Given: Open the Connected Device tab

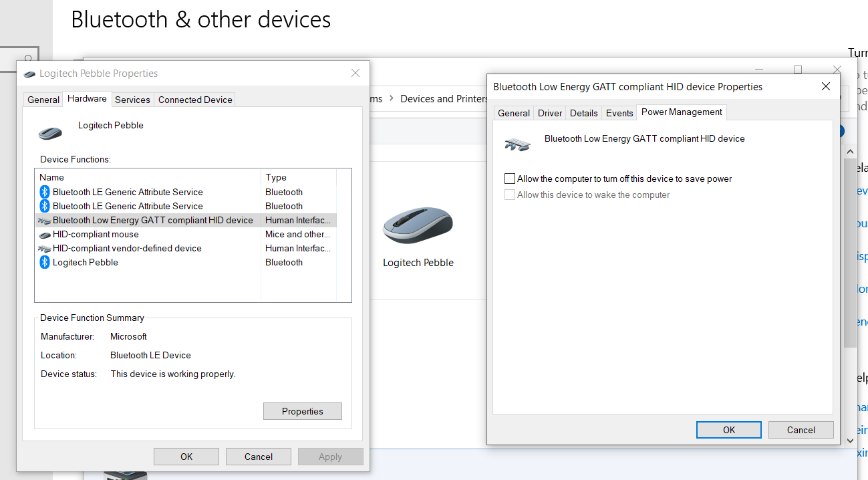Looking at the screenshot, I should point(195,100).
